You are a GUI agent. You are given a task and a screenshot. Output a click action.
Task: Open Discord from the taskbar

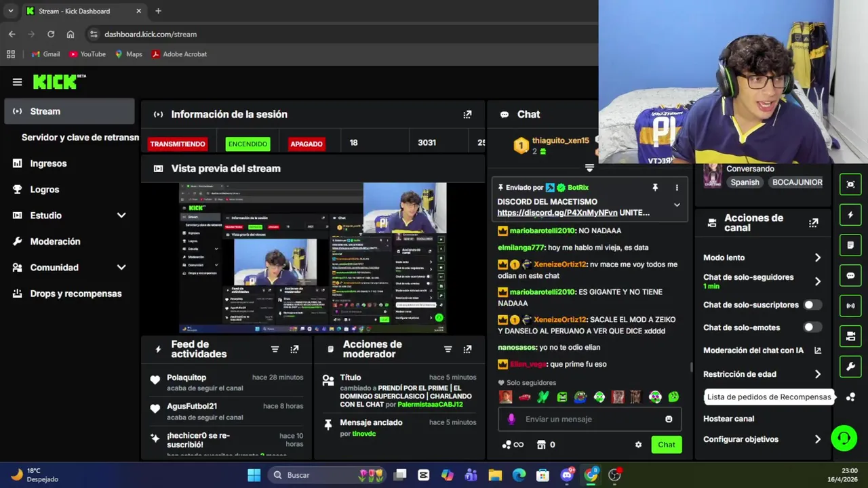[567, 475]
